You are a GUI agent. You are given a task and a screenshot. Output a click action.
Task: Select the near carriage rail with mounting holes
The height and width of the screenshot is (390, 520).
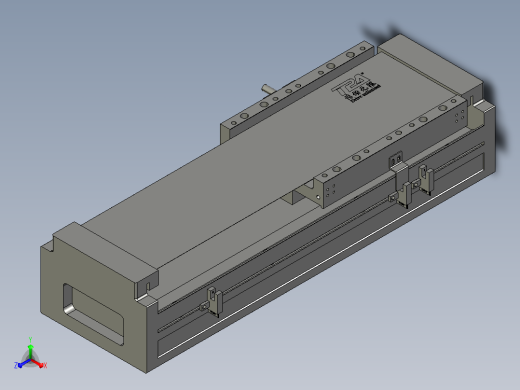[x=390, y=152]
